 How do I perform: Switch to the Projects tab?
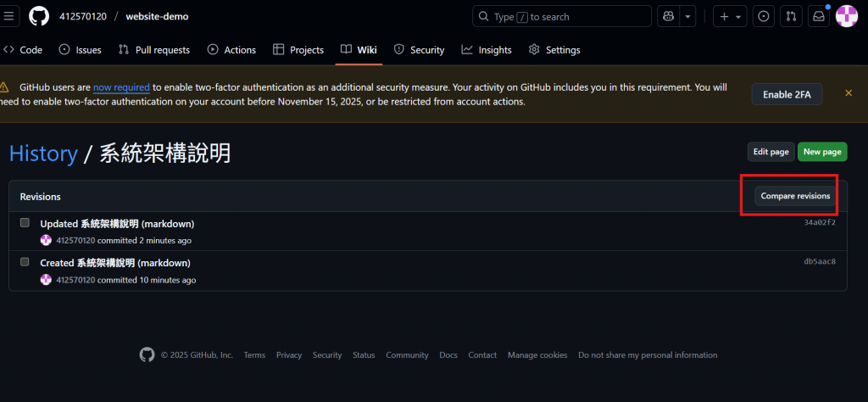[x=298, y=50]
